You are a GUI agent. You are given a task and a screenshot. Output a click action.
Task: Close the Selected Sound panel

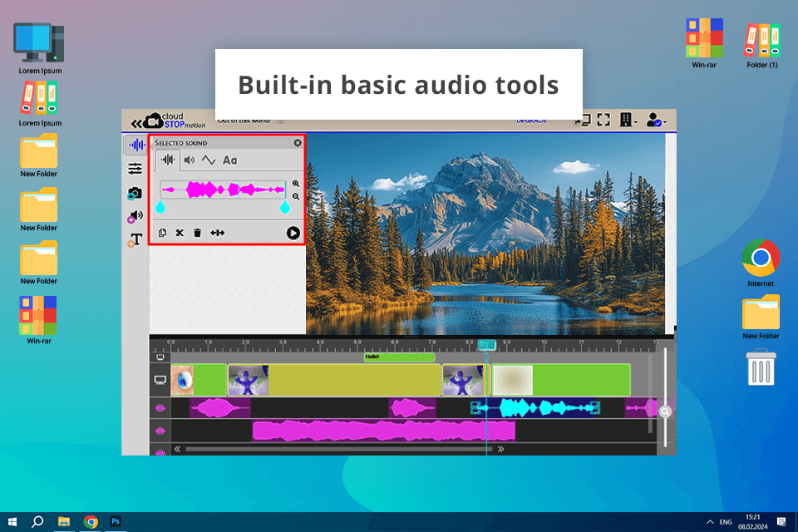click(x=298, y=143)
